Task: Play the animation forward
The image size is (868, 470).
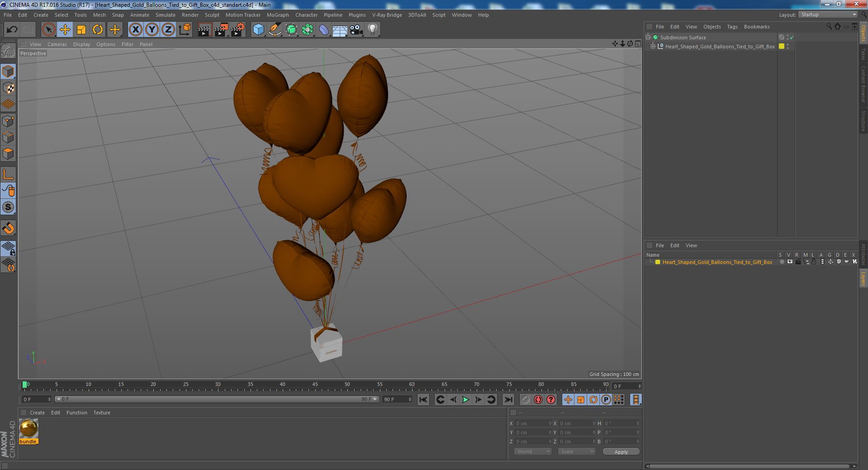Action: 465,399
